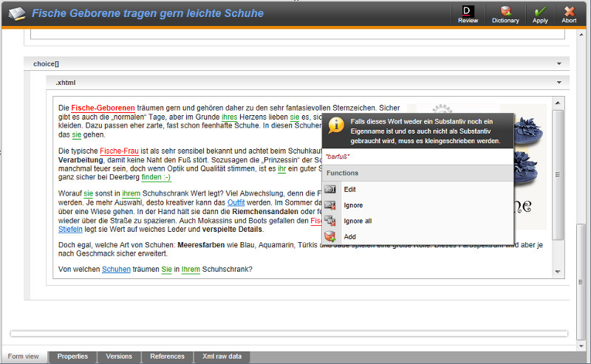Click the suggested word "barfuß"
Screen dimensions: 591x364
pyautogui.click(x=338, y=157)
